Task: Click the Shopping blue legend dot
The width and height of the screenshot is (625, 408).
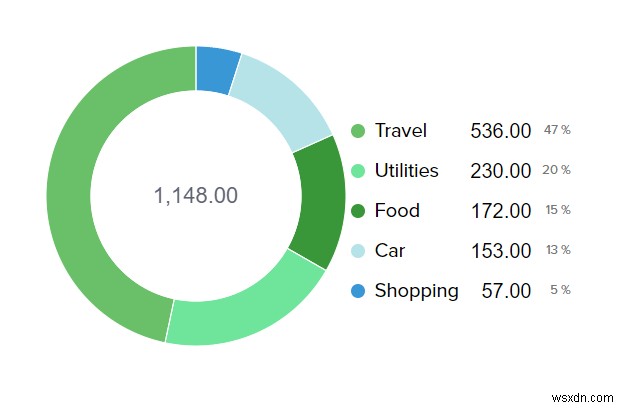Action: (x=358, y=290)
